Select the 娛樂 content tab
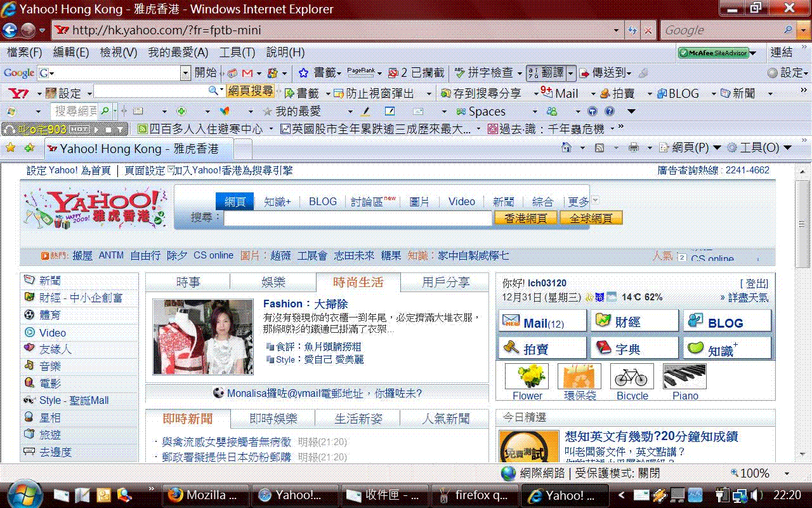Viewport: 812px width, 508px height. (273, 283)
